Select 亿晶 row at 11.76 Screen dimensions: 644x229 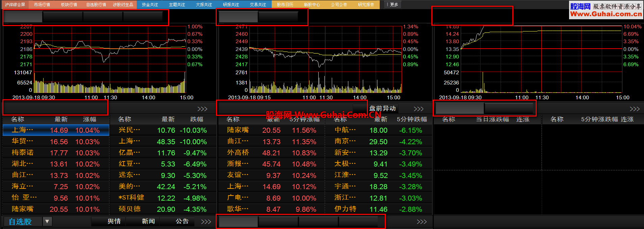coord(163,153)
